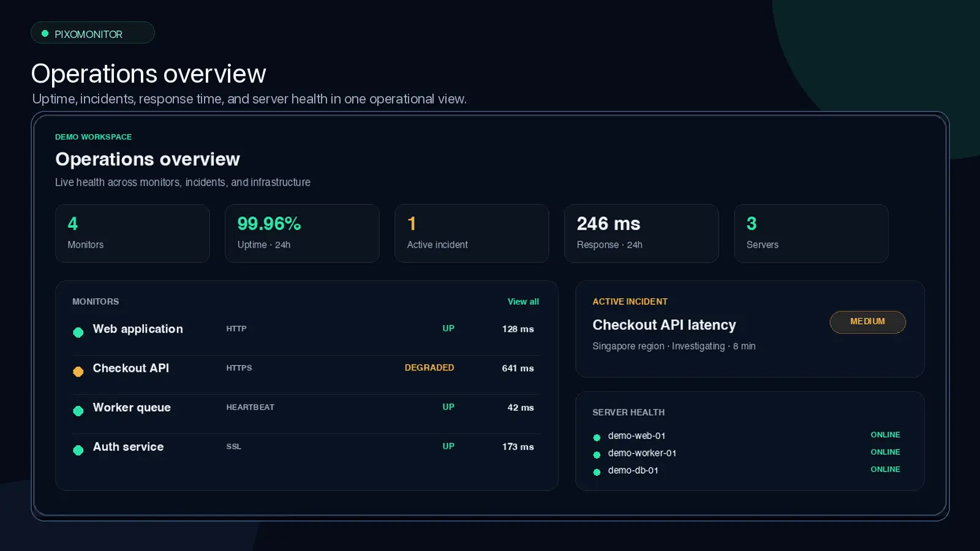Click the status dot next to demo-worker-01
The height and width of the screenshot is (551, 980).
click(x=597, y=455)
